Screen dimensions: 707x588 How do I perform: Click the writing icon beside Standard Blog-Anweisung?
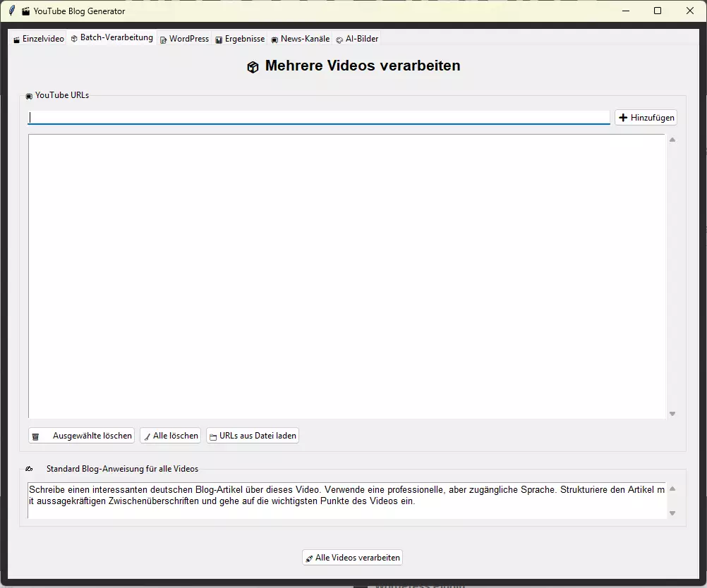[x=30, y=469]
